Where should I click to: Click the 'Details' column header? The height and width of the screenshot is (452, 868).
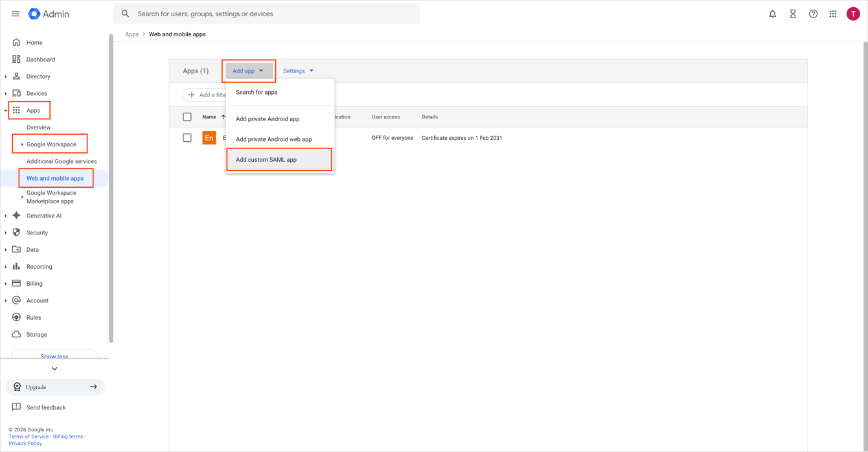(429, 117)
